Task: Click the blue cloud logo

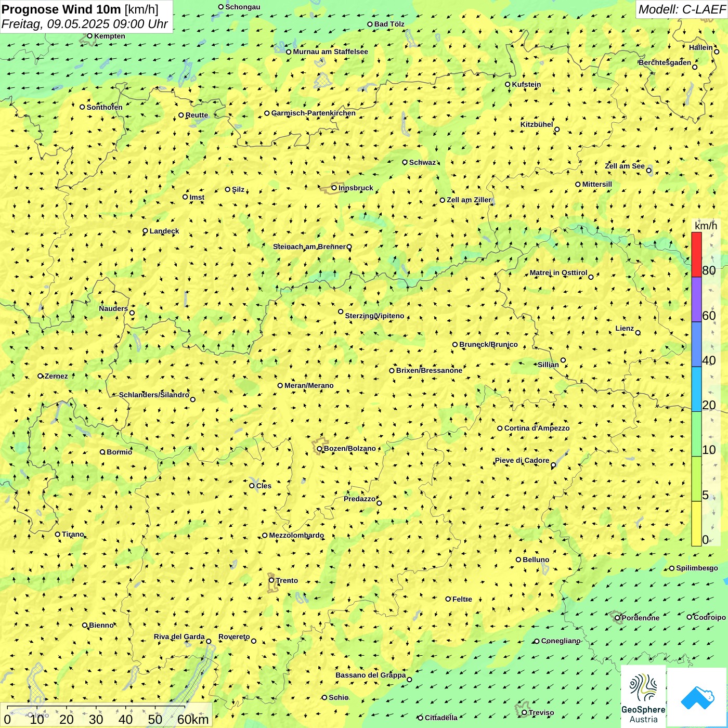Action: 697,697
